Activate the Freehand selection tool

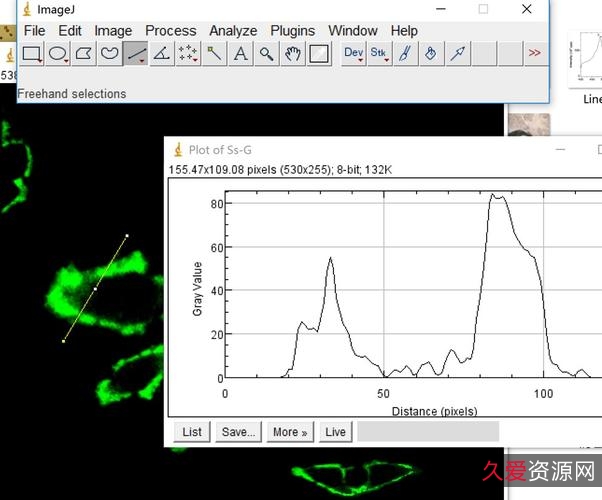pyautogui.click(x=110, y=54)
